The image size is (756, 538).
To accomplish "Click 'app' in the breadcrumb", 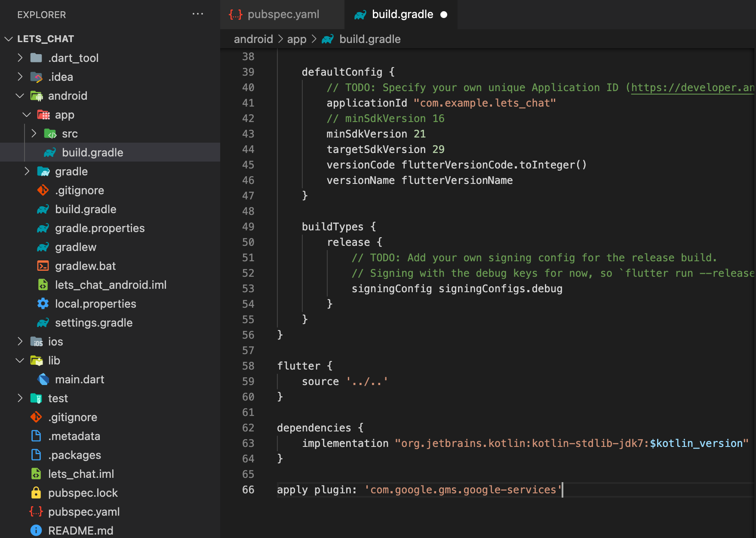I will pyautogui.click(x=297, y=39).
